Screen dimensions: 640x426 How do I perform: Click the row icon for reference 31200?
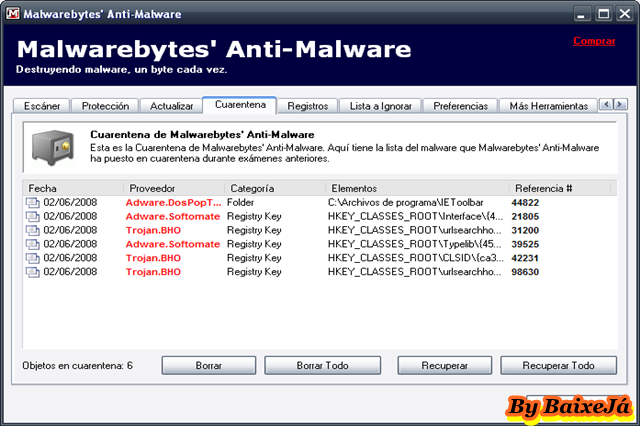click(33, 230)
